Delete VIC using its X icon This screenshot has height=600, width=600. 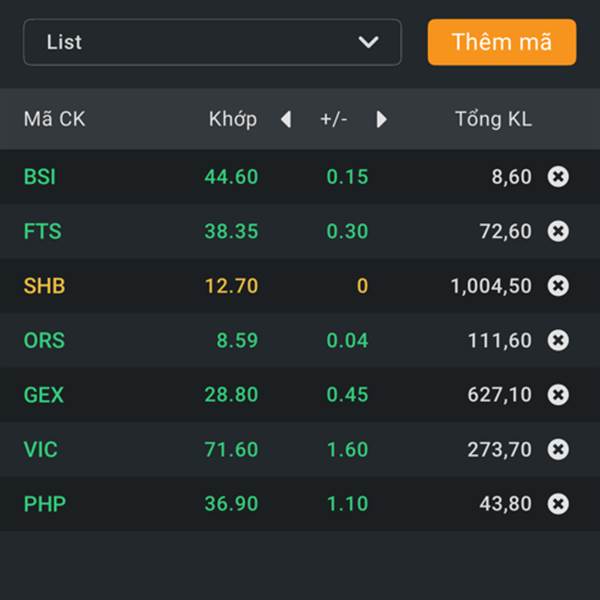(x=558, y=449)
